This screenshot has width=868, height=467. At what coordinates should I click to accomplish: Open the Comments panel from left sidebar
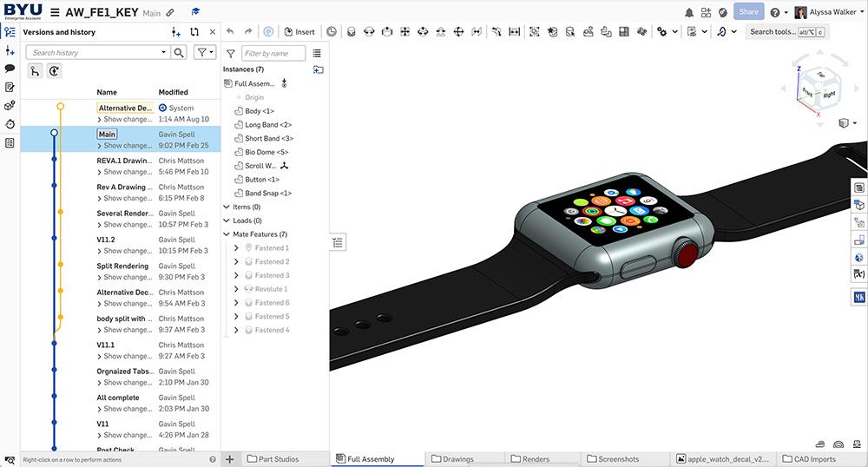click(x=10, y=68)
